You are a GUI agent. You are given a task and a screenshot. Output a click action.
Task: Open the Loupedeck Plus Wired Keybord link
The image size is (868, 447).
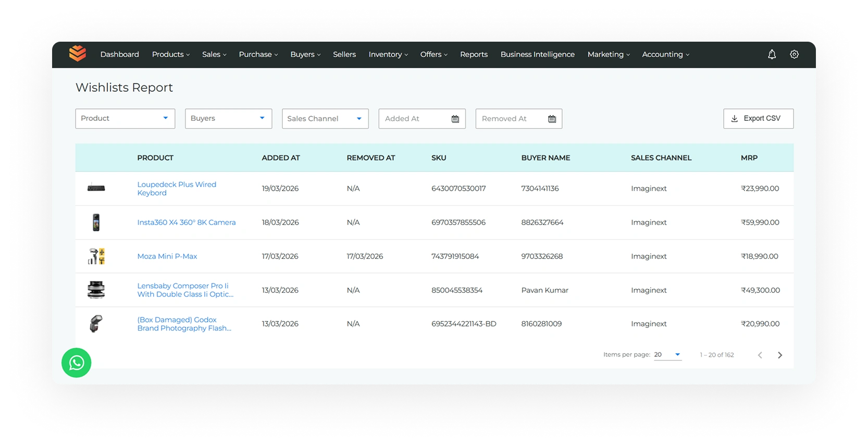click(x=177, y=189)
